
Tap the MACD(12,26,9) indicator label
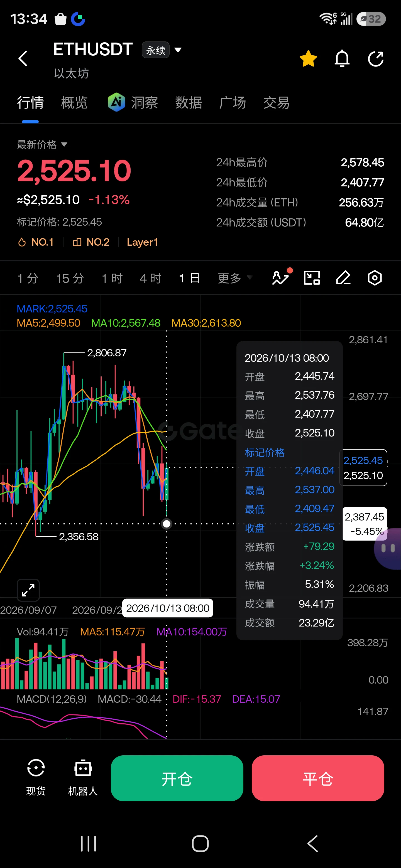(x=52, y=699)
